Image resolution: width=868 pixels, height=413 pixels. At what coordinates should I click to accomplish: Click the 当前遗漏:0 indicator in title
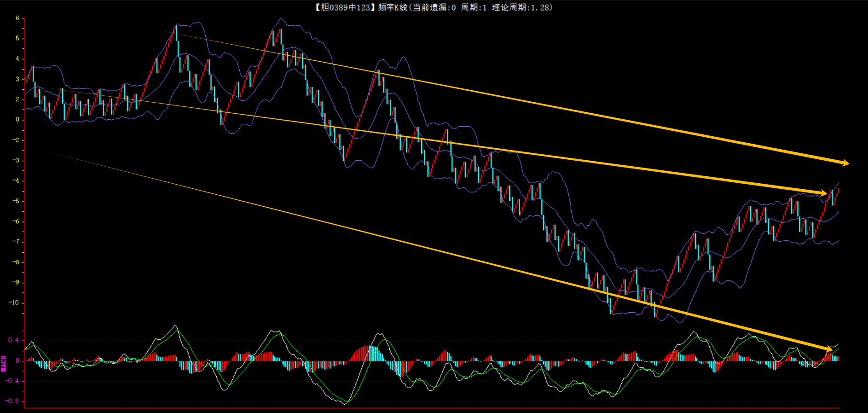click(x=434, y=7)
